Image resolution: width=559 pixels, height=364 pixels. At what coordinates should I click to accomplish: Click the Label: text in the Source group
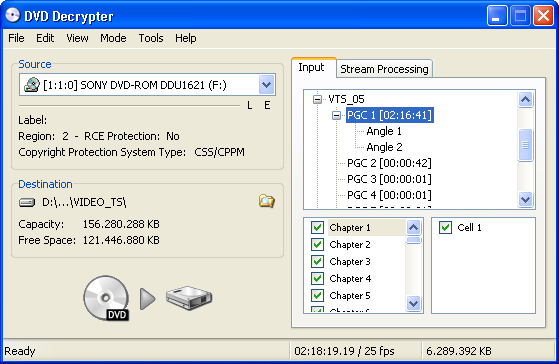coord(32,120)
